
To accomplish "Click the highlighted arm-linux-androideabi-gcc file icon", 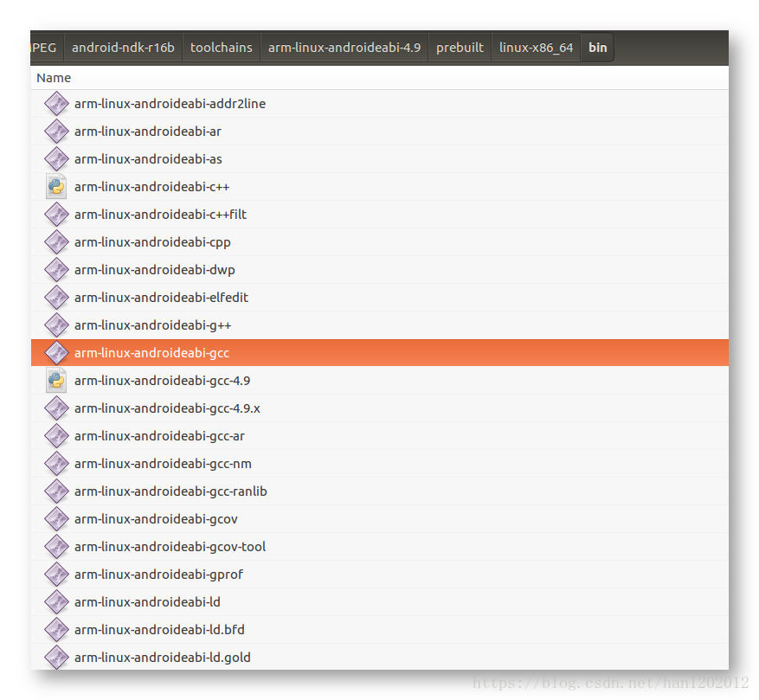I will click(x=56, y=353).
